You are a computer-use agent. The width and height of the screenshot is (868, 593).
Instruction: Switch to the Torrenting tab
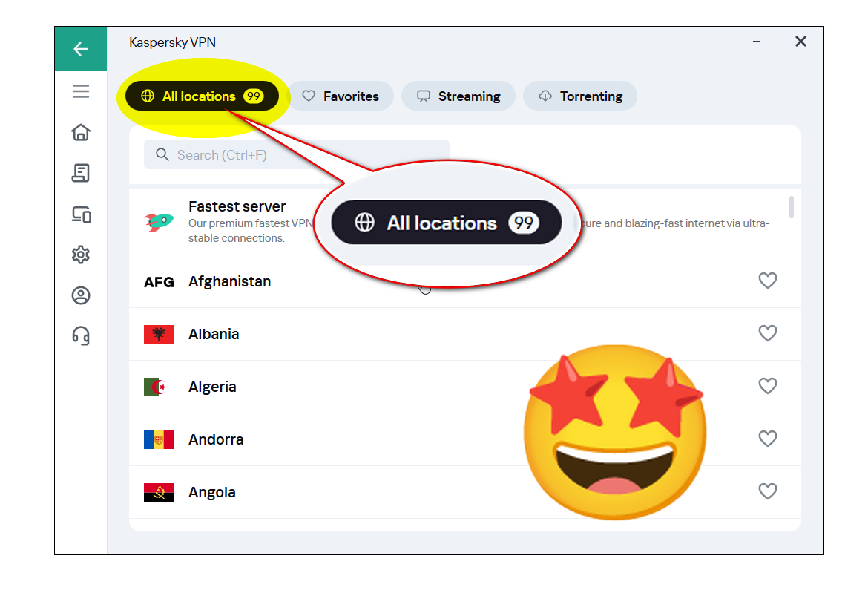(x=580, y=96)
